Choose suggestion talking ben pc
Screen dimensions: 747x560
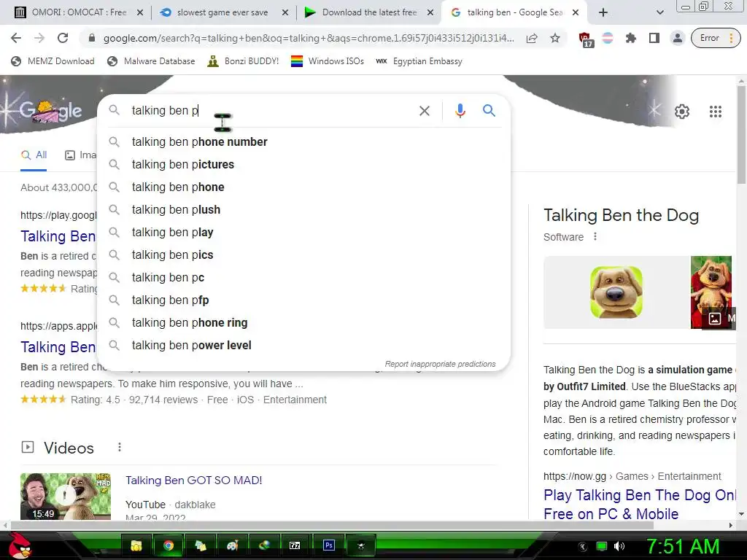tap(303, 278)
